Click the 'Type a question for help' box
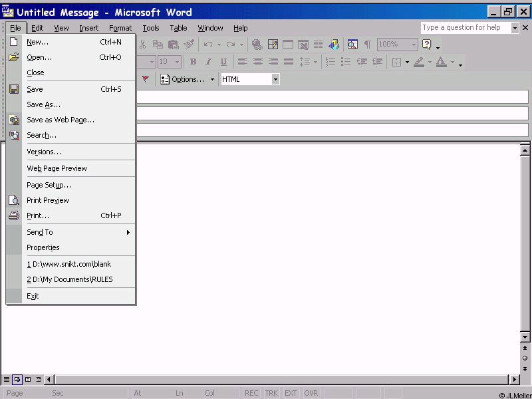 465,28
